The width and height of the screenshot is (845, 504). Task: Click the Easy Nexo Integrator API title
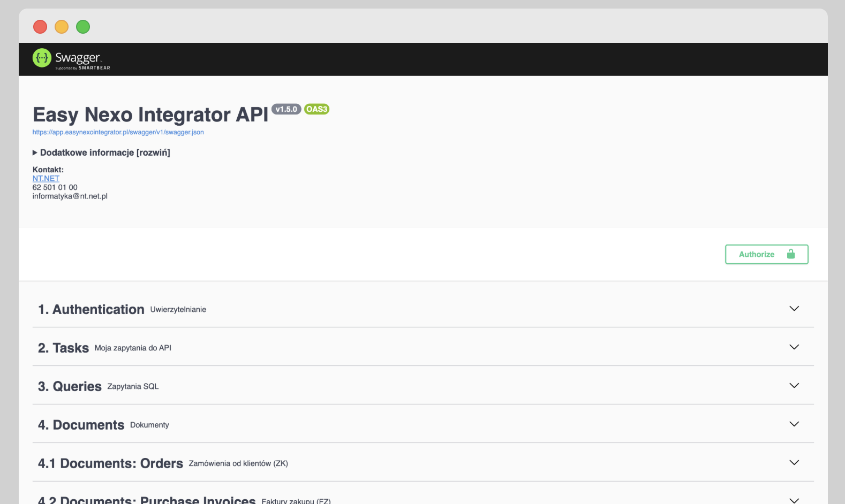click(150, 114)
